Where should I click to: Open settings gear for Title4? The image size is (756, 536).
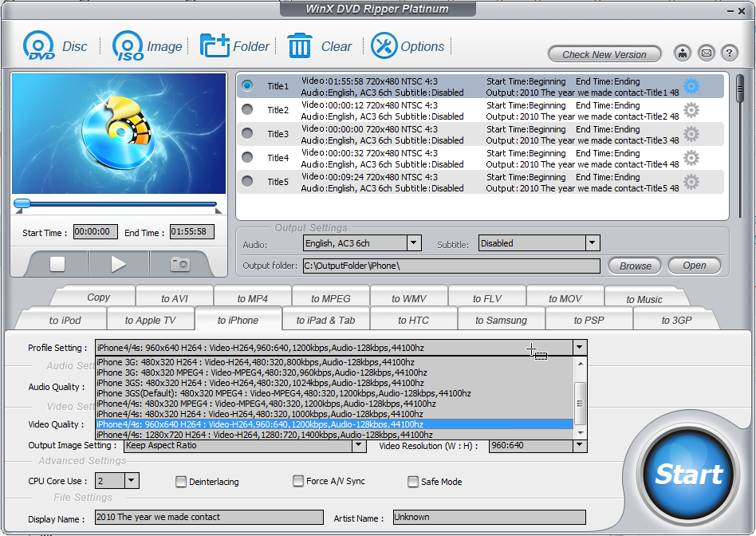tap(691, 158)
